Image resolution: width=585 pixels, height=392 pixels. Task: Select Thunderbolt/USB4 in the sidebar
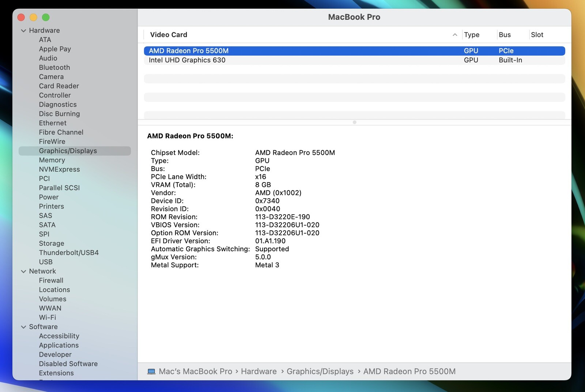point(69,253)
